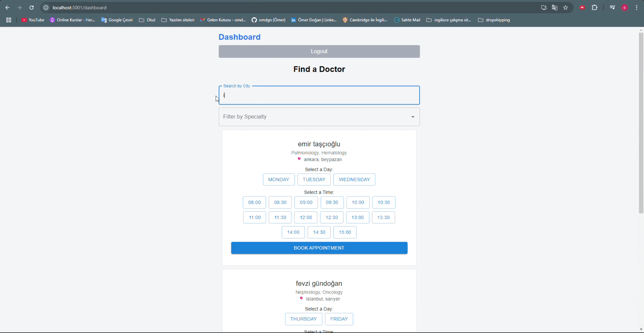Open the Chrome three-dot menu

pos(636,8)
